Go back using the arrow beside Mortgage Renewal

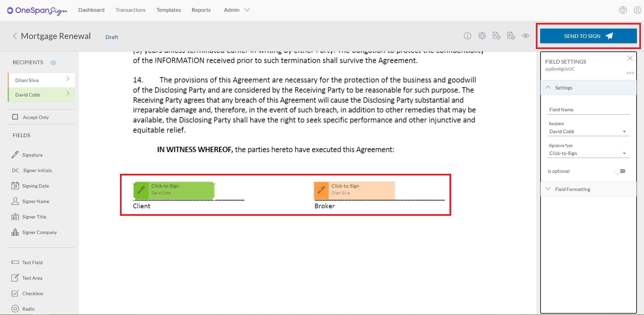(15, 36)
